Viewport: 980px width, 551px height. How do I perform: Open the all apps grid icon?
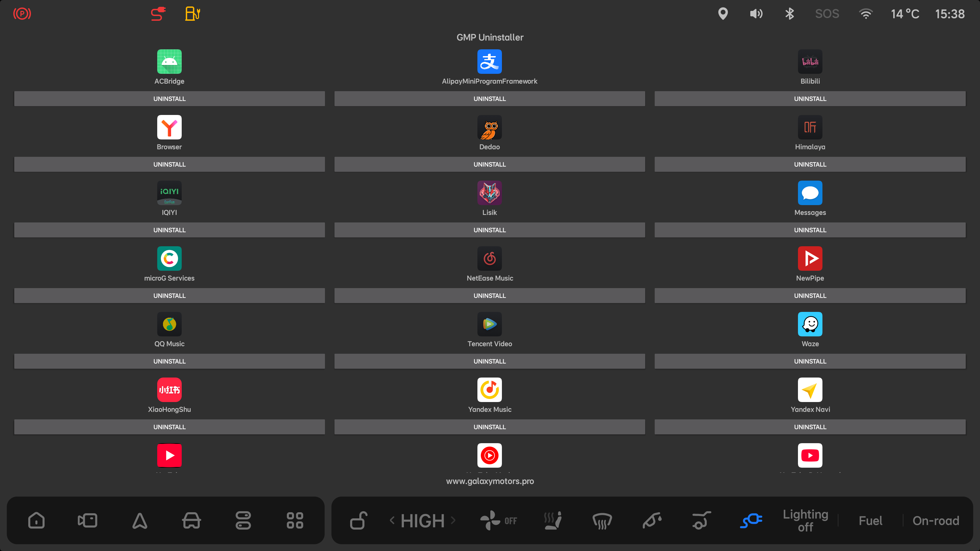coord(295,520)
